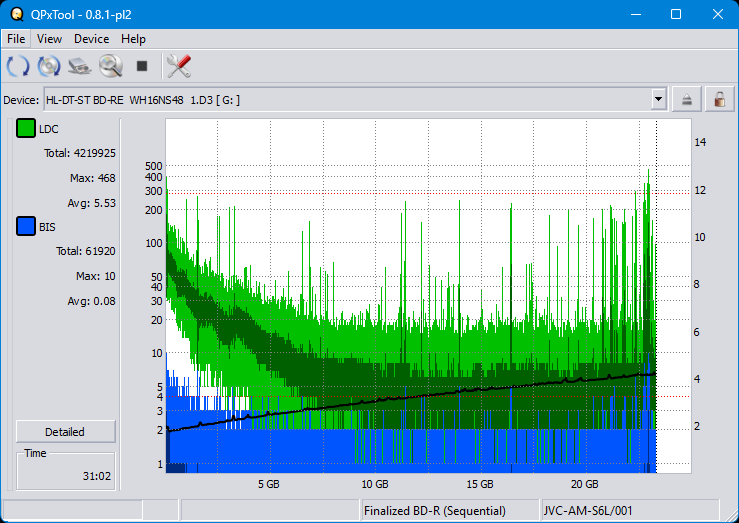Click the blue BIS color swatch

[x=26, y=227]
